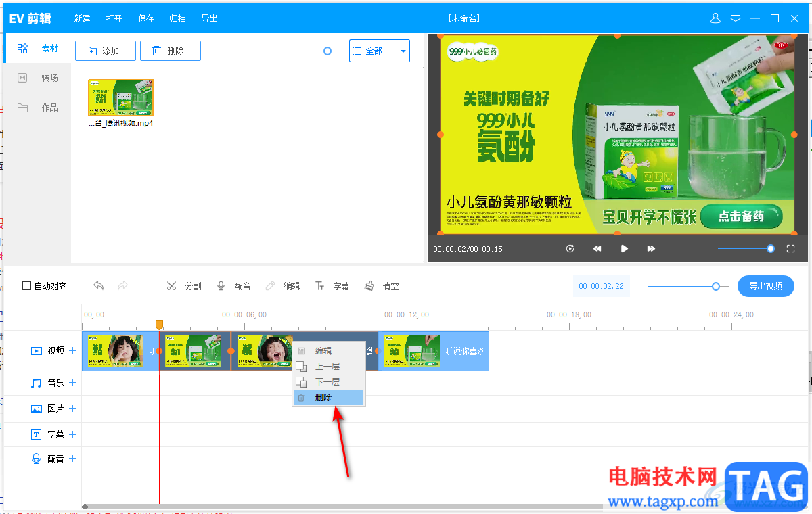Click the 配音 microphone tool
Image resolution: width=812 pixels, height=514 pixels.
(233, 286)
